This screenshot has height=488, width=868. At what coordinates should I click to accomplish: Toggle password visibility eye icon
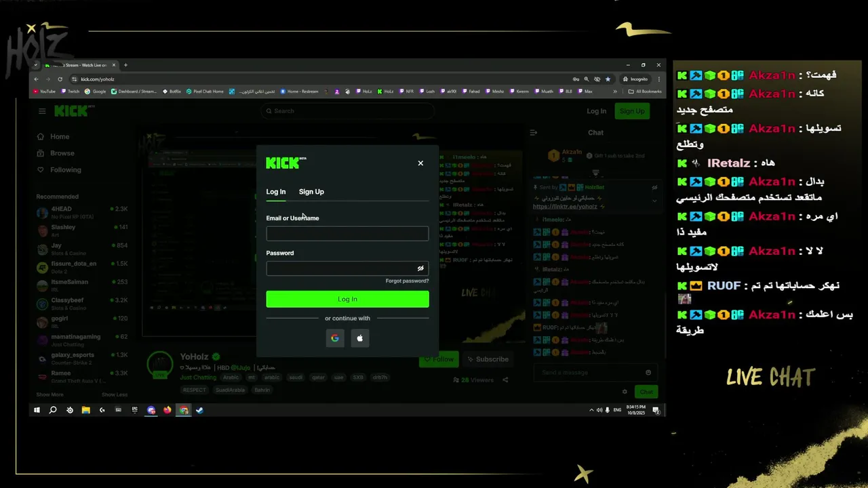(x=420, y=268)
